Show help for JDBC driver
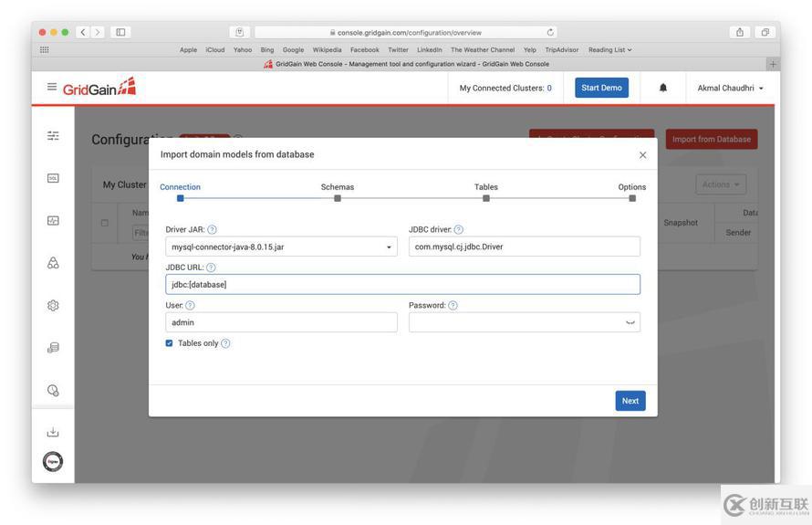This screenshot has height=525, width=812. click(x=458, y=229)
